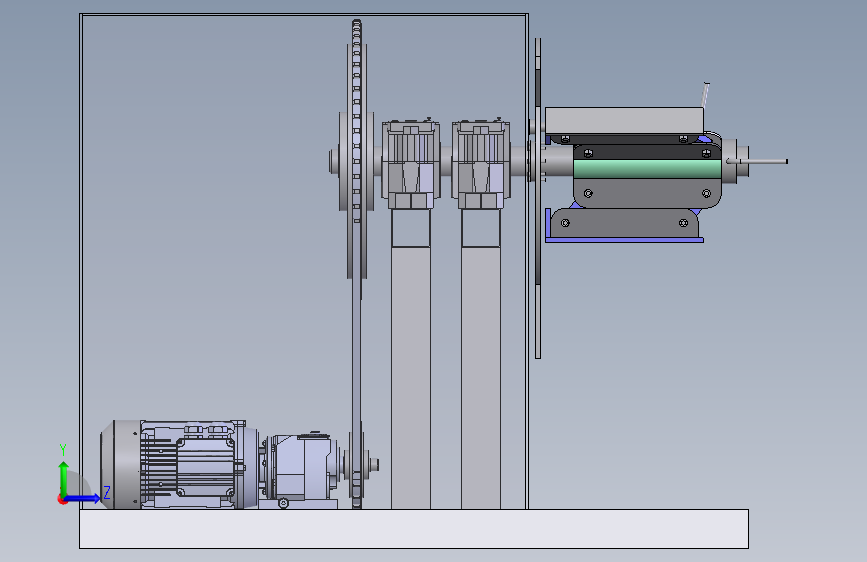Select the tall thin disc plate outside the frame
Image resolution: width=867 pixels, height=562 pixels.
pos(538,198)
